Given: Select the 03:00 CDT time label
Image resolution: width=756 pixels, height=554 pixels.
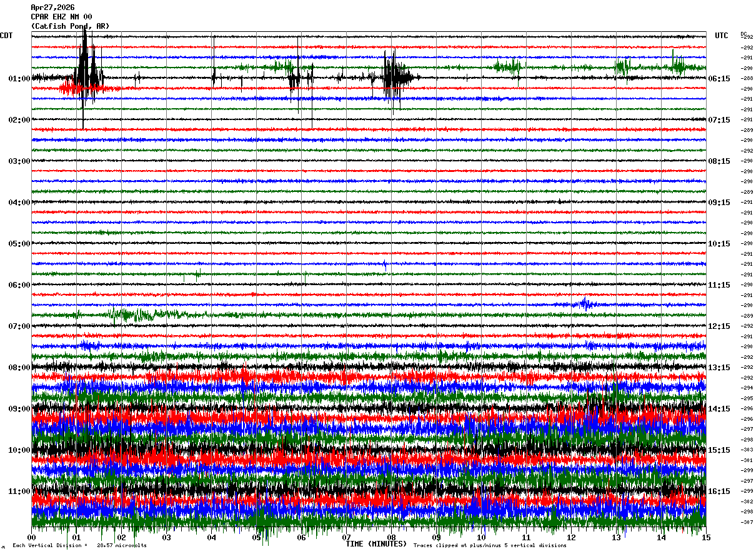Looking at the screenshot, I should click(x=19, y=161).
